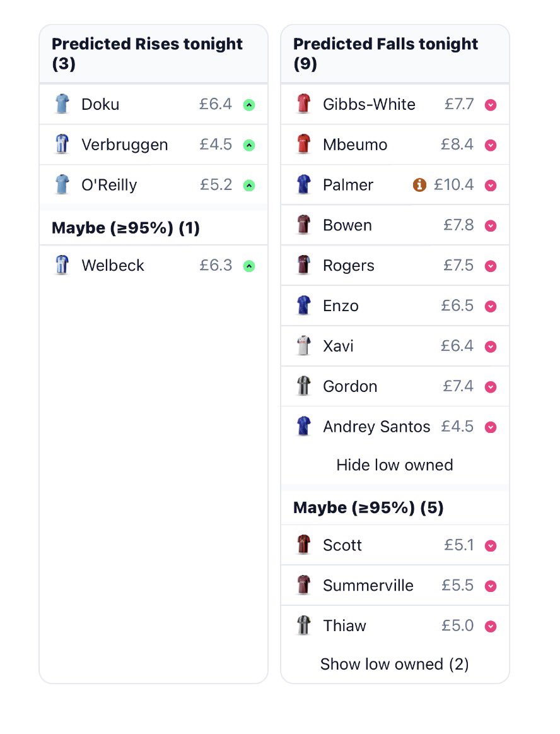Image resolution: width=560 pixels, height=734 pixels.
Task: Show the 2 low owned maybe players
Action: (394, 664)
